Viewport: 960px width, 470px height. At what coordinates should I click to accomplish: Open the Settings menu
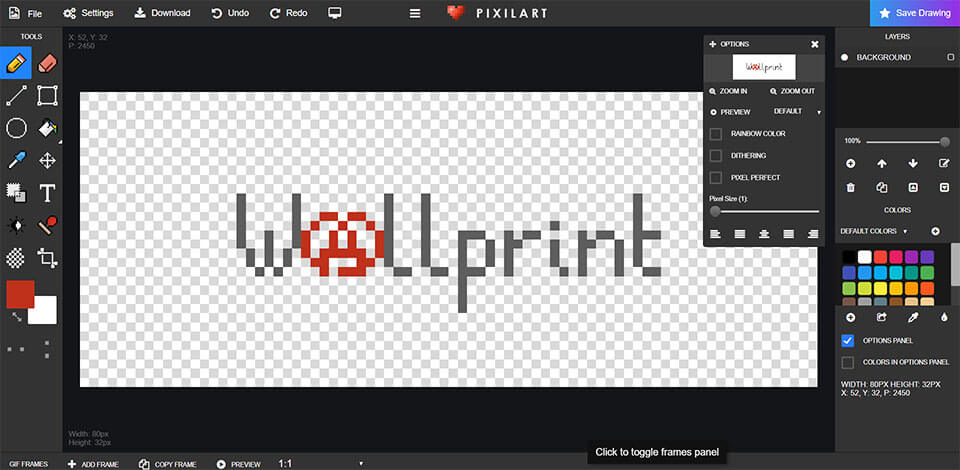(88, 13)
